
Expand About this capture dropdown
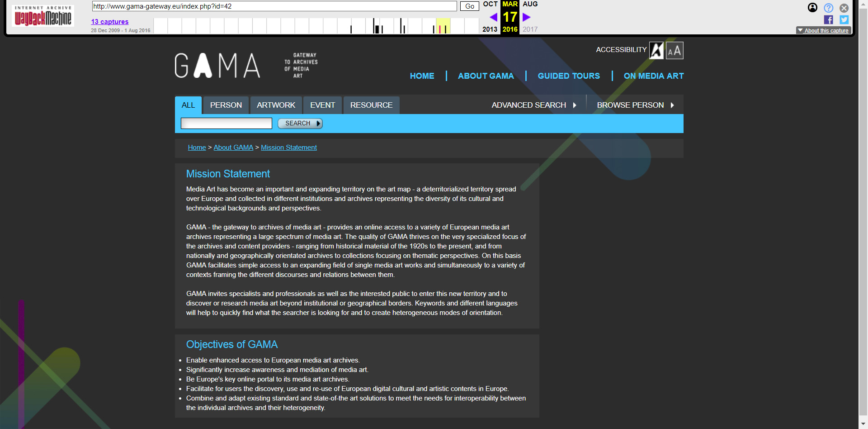823,30
